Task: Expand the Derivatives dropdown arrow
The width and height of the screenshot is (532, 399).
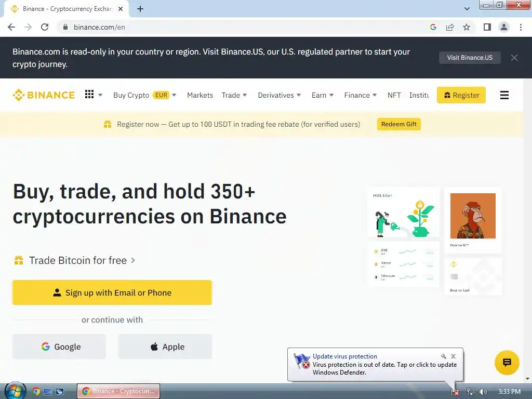Action: (299, 95)
